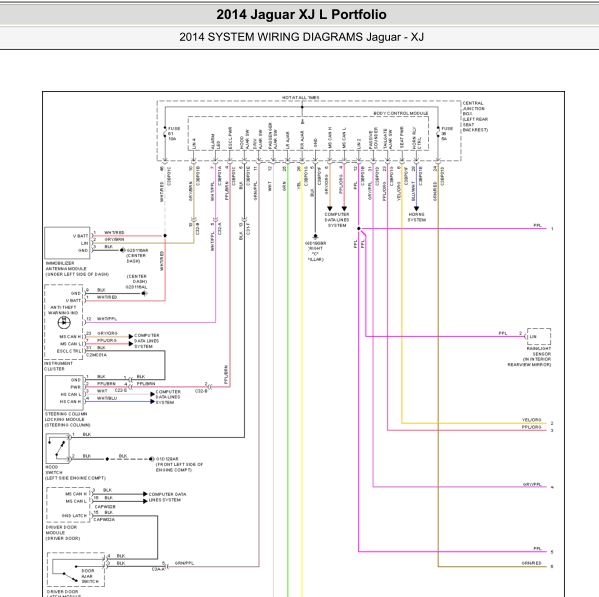
Task: Click 'COMPUTER DATA LINES SYSTEM' beside steering column module
Action: click(x=168, y=397)
